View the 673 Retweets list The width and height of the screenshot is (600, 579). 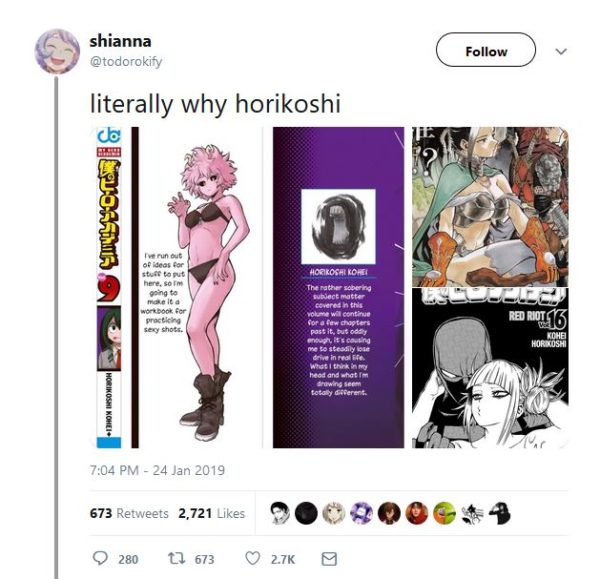129,513
